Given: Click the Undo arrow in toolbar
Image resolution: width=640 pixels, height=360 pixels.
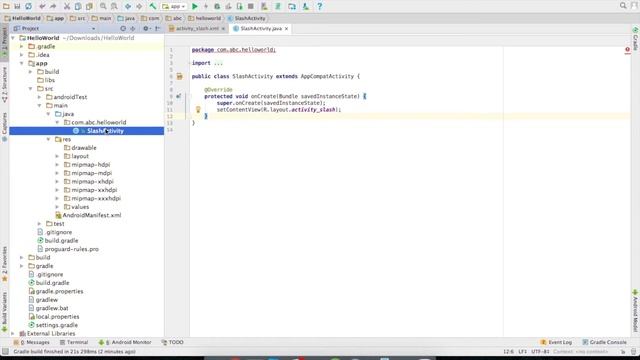Looking at the screenshot, I should 42,6.
